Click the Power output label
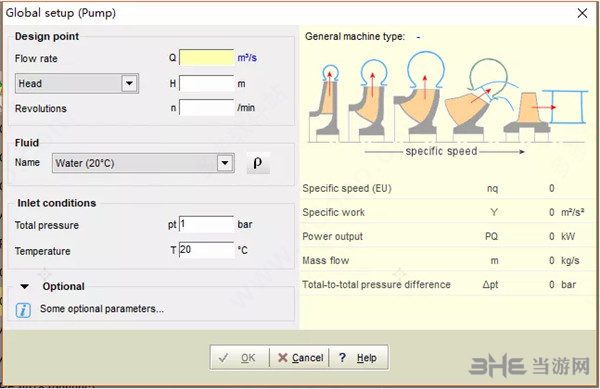The image size is (600, 389). (332, 236)
